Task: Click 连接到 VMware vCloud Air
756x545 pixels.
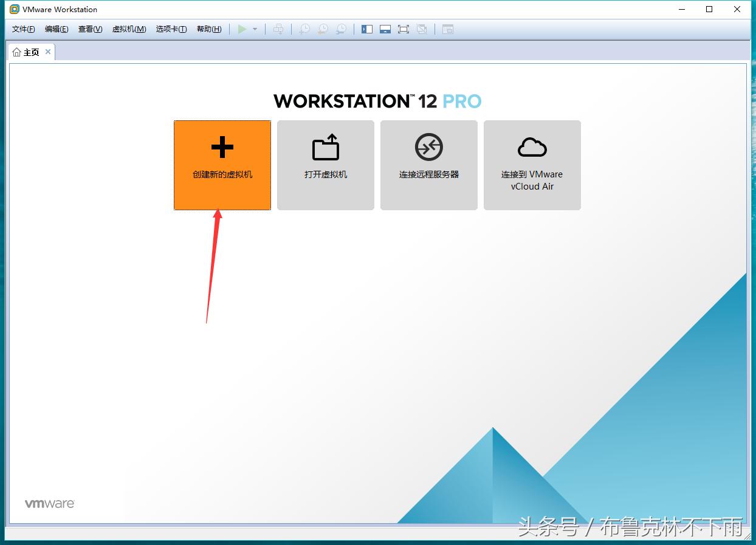Action: point(532,165)
